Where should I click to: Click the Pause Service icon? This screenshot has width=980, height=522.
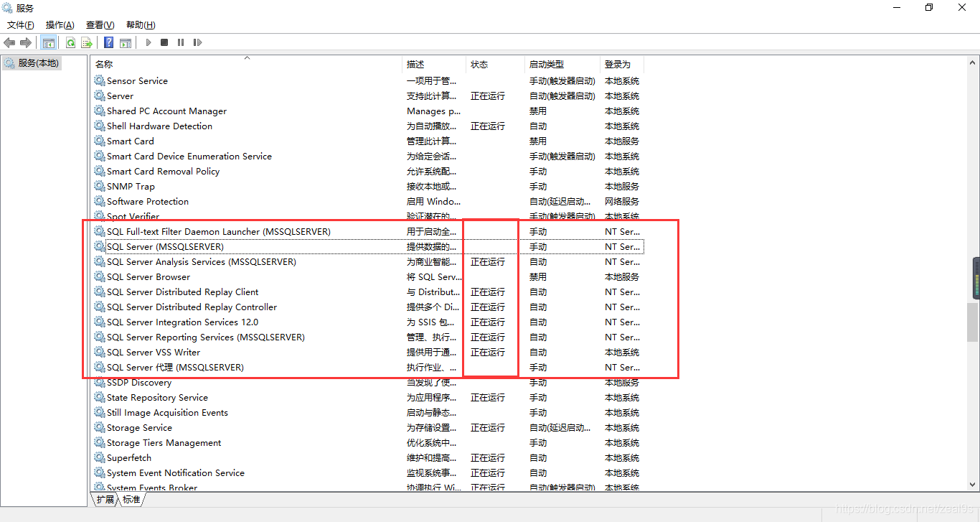tap(181, 42)
